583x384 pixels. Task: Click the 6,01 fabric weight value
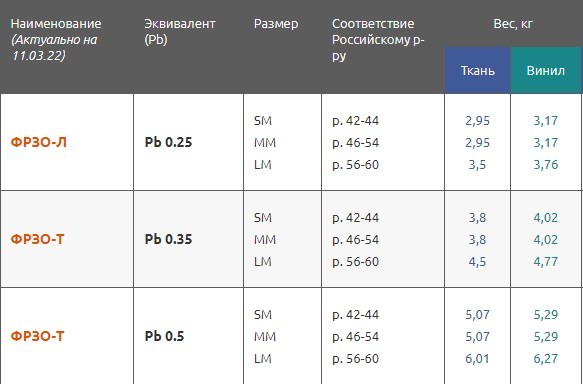(477, 359)
